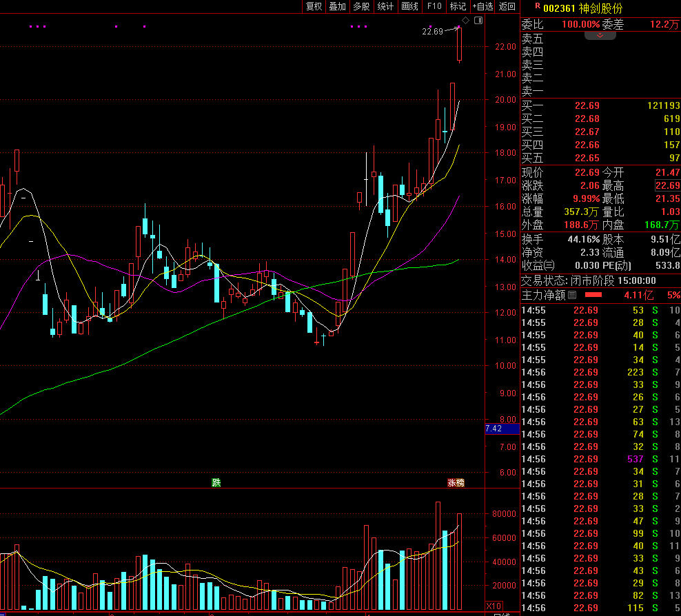Click the blue 7.42 price axis label
Image resolution: width=681 pixels, height=616 pixels.
tap(494, 429)
